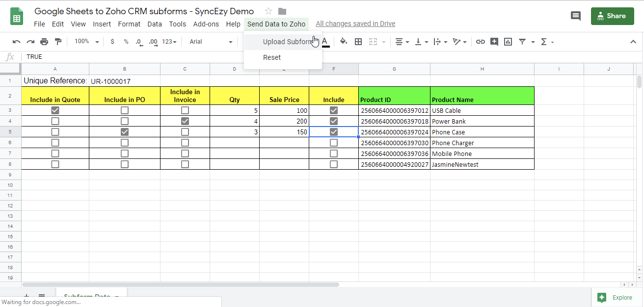The width and height of the screenshot is (644, 307).
Task: Click All changes saved in Drive link
Action: pyautogui.click(x=355, y=24)
